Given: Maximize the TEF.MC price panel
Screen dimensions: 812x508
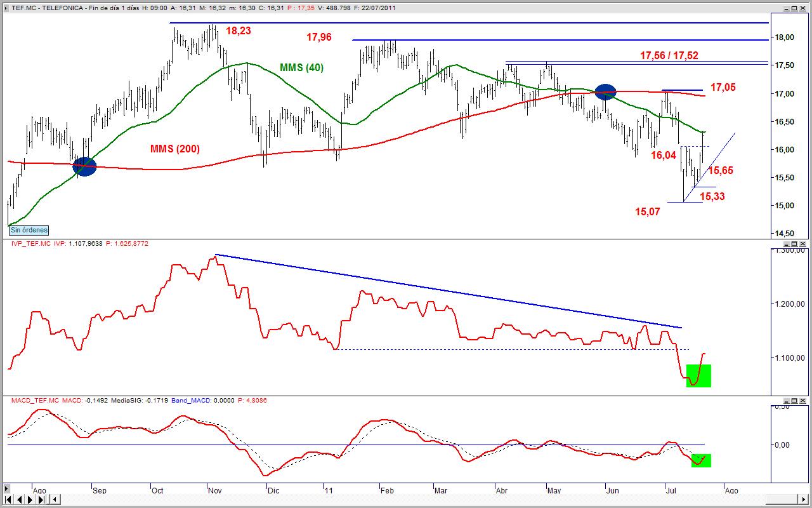Looking at the screenshot, I should [795, 8].
